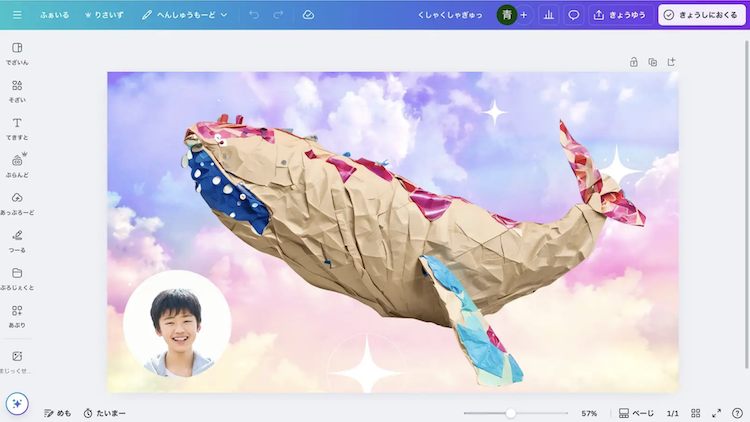Expand the へんしゅうもーど editing mode dropdown

pos(185,15)
